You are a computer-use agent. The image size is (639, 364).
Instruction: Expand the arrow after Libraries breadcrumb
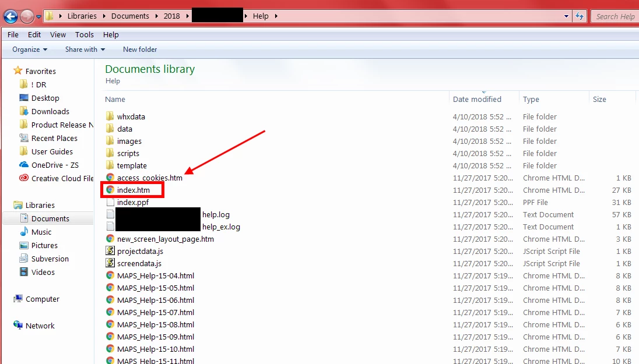click(104, 16)
